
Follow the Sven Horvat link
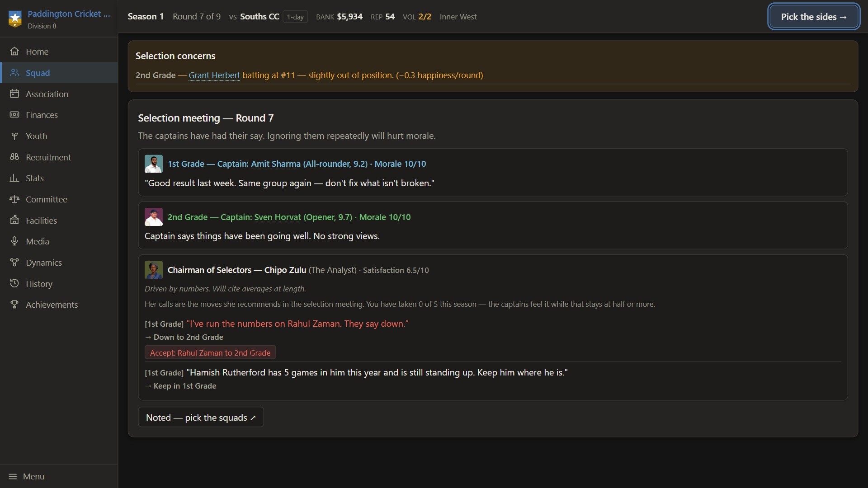(278, 217)
